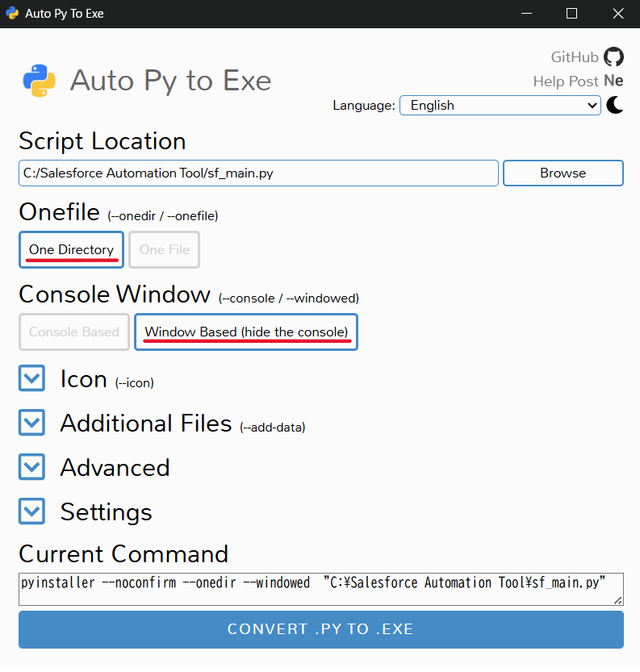
Task: Open the GitHub text link
Action: coord(575,56)
